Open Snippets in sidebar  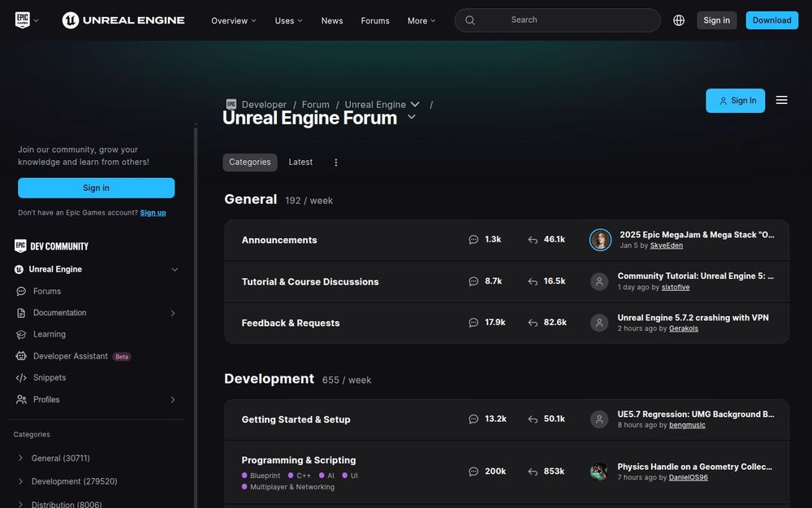(50, 378)
